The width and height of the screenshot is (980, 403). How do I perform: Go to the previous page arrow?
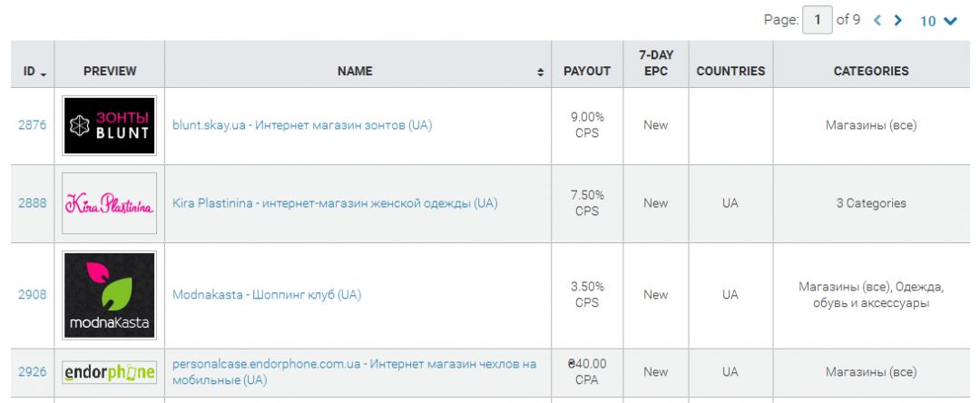877,21
